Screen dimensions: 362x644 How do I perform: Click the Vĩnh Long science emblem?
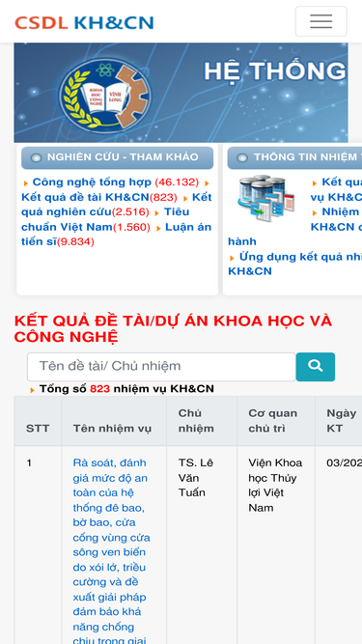pos(104,95)
